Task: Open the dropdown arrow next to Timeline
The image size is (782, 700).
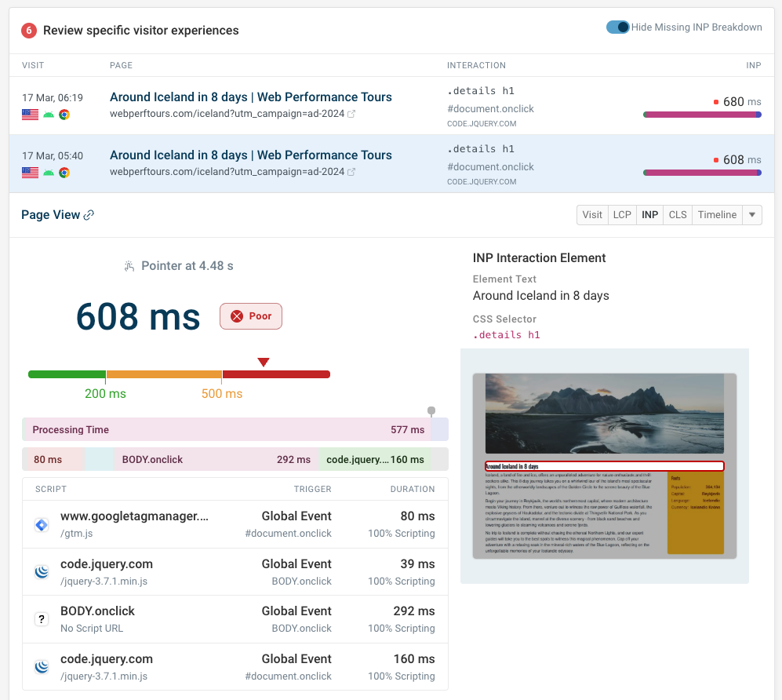Action: pyautogui.click(x=752, y=215)
